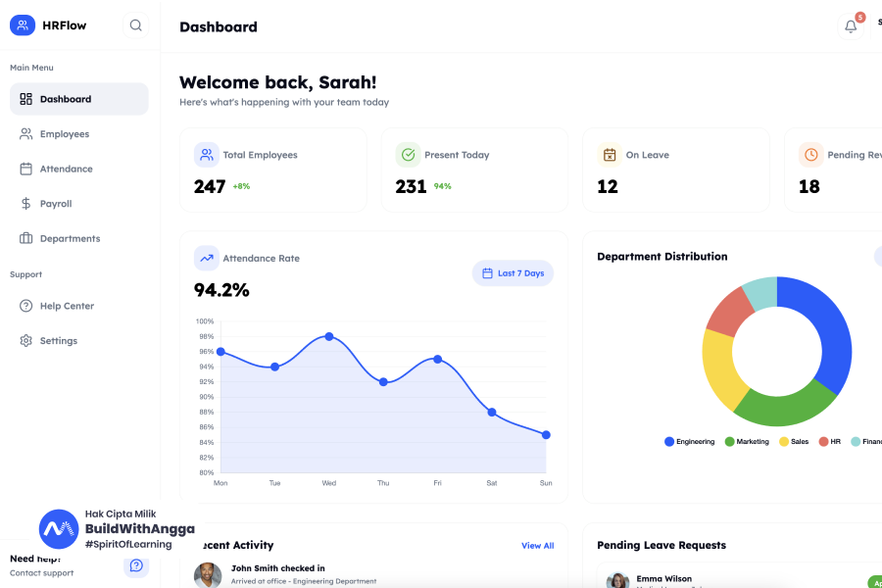This screenshot has height=588, width=882.
Task: Click the contact support help icon
Action: [x=136, y=565]
